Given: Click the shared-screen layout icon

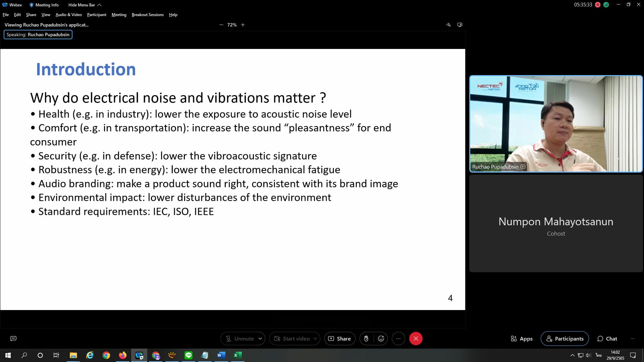Looking at the screenshot, I should coord(460,25).
